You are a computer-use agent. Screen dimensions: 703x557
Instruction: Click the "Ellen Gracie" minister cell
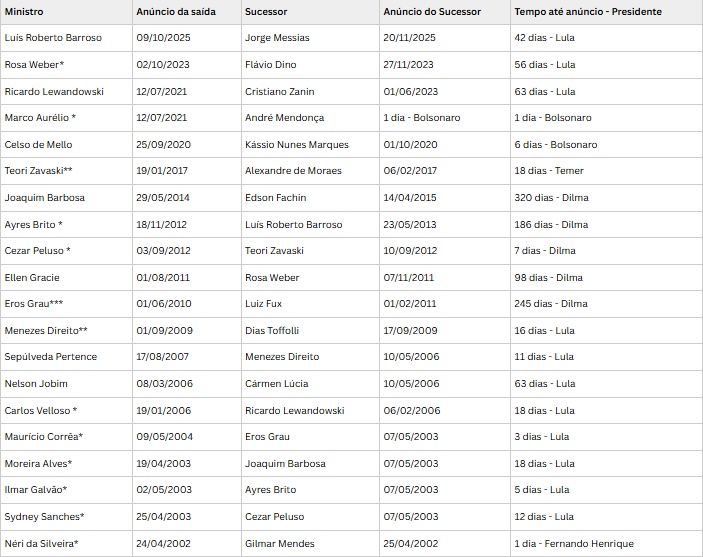(x=33, y=277)
